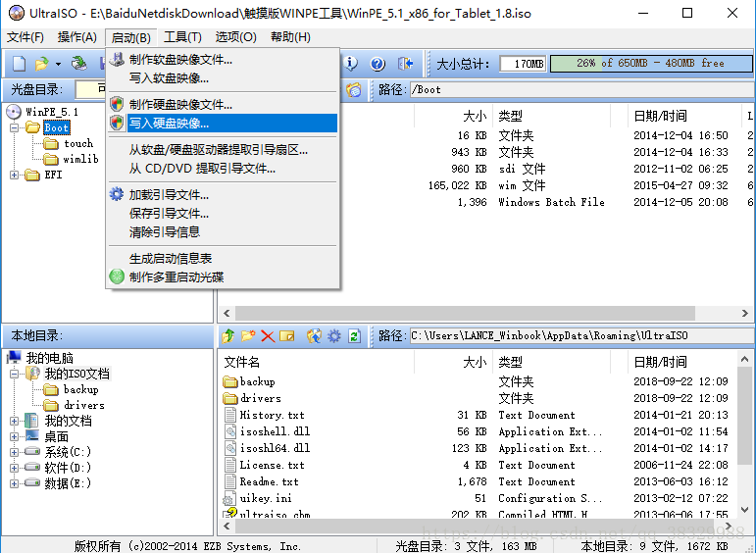Image resolution: width=756 pixels, height=553 pixels.
Task: Expand the 系统(C:) drive node
Action: (14, 452)
